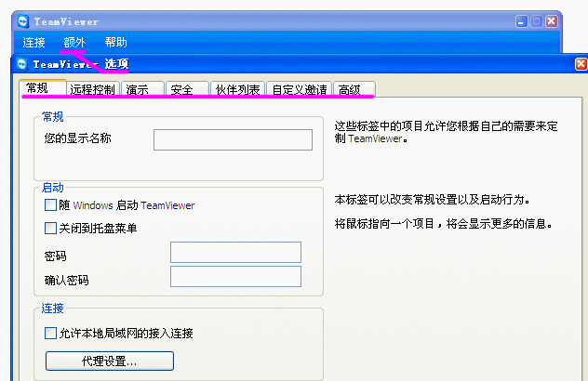Select the 常规 tab

coord(43,88)
